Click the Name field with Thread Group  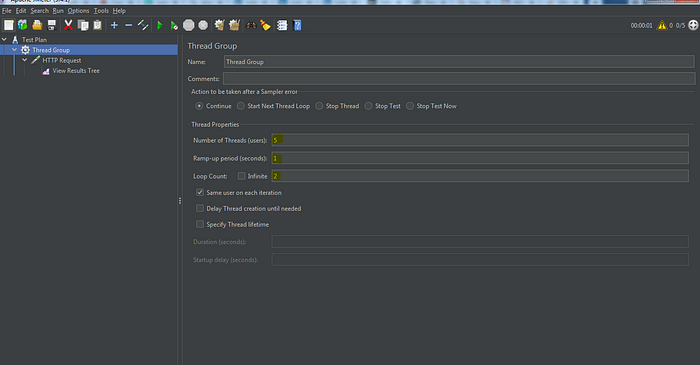458,62
